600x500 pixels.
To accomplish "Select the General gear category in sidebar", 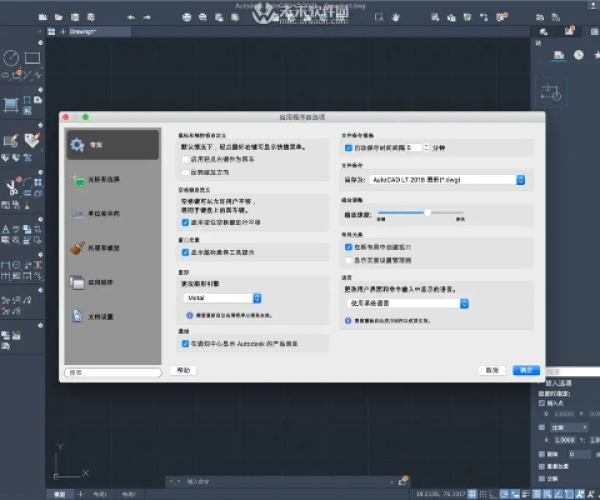I will [112, 145].
